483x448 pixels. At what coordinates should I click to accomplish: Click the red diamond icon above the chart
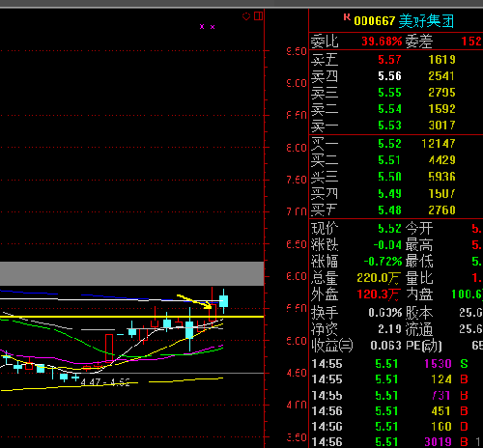coord(246,16)
